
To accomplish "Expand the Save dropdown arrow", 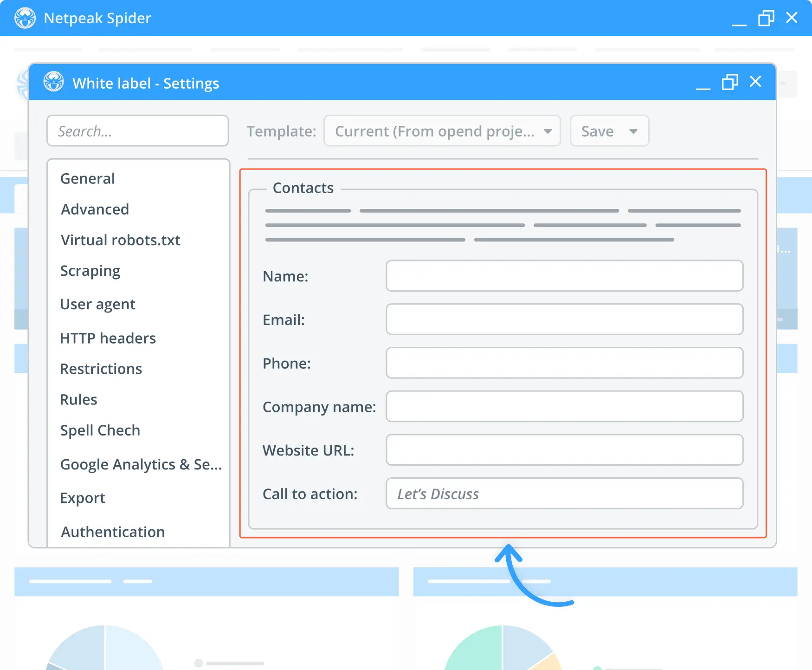I will [x=633, y=131].
